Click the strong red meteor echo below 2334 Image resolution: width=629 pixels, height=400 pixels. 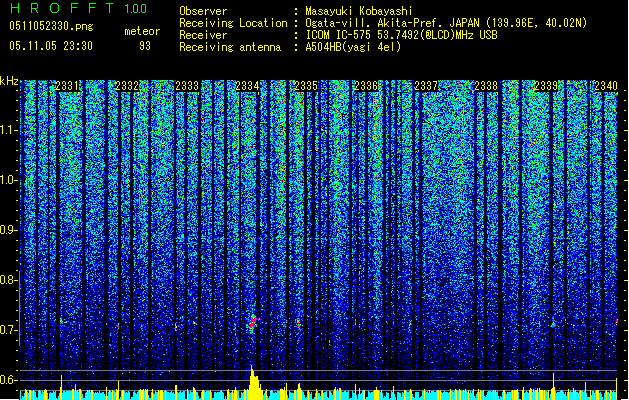253,322
